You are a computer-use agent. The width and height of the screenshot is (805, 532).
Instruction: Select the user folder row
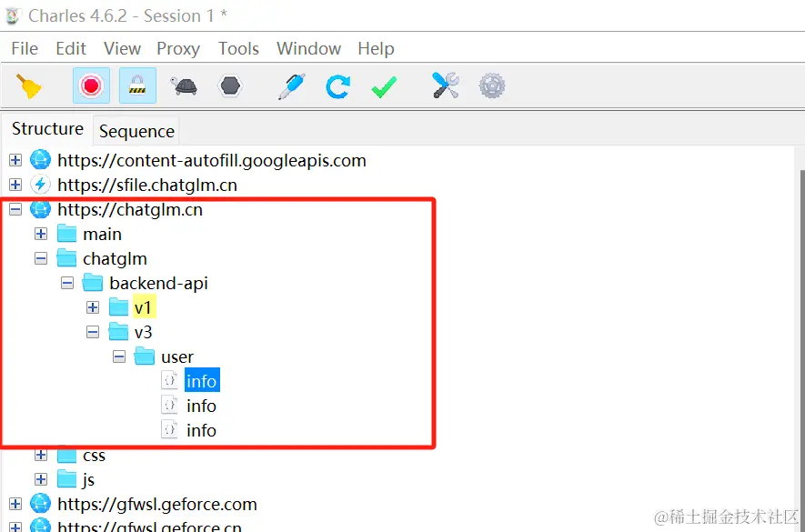click(177, 356)
